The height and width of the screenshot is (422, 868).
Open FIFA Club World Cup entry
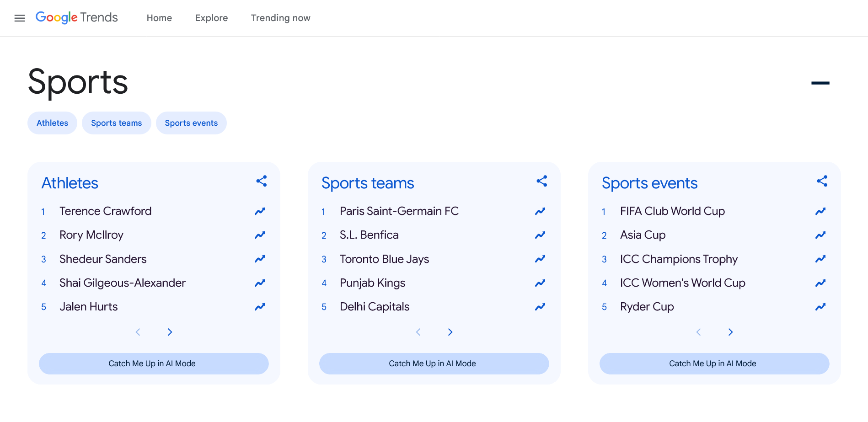pyautogui.click(x=672, y=211)
